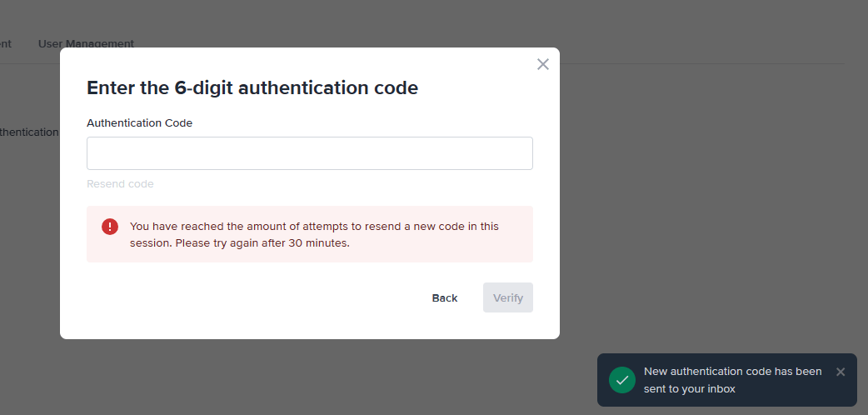The width and height of the screenshot is (868, 415).
Task: Focus the Authentication Code input field
Action: 309,153
